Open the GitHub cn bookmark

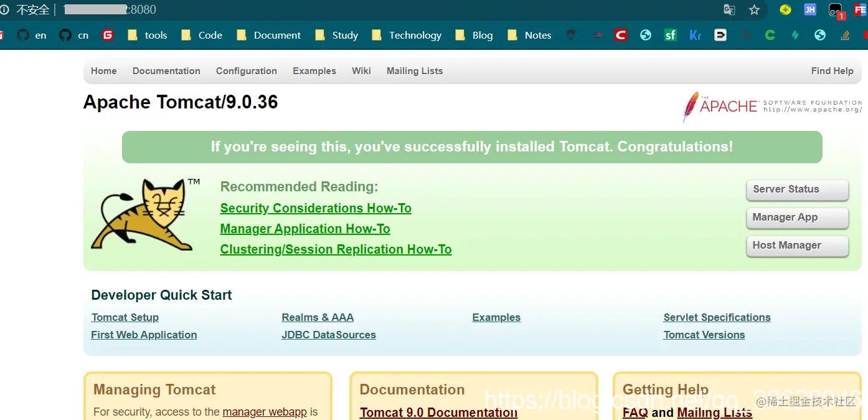pyautogui.click(x=74, y=36)
